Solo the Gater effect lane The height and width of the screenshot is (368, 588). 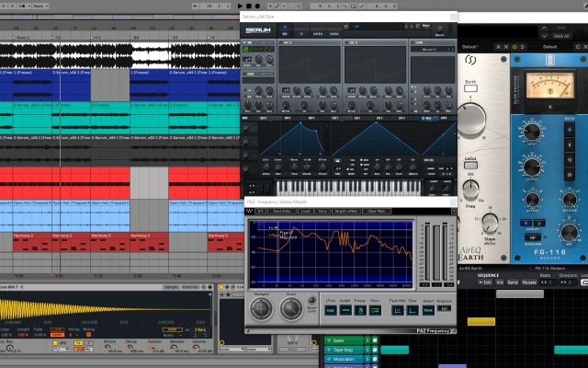point(367,340)
